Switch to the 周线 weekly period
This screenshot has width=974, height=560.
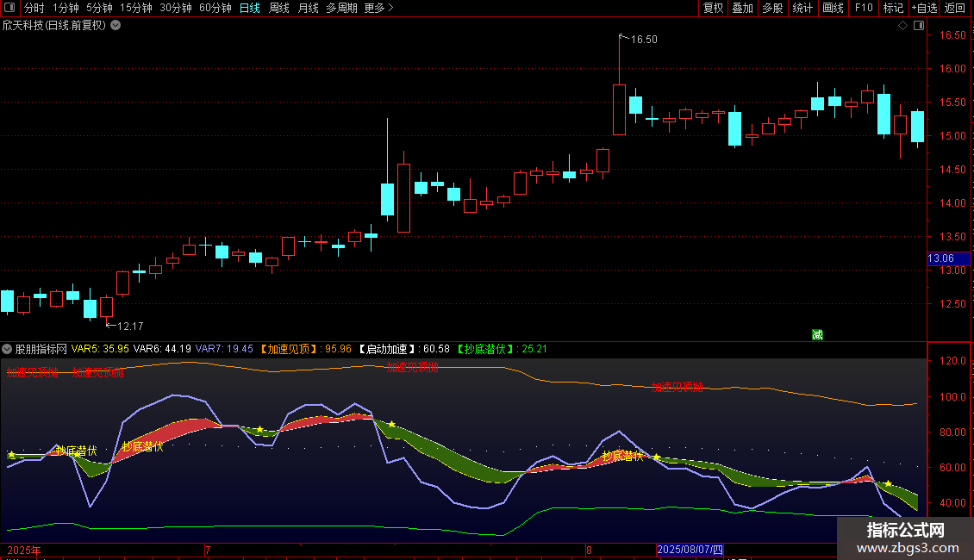tap(279, 8)
